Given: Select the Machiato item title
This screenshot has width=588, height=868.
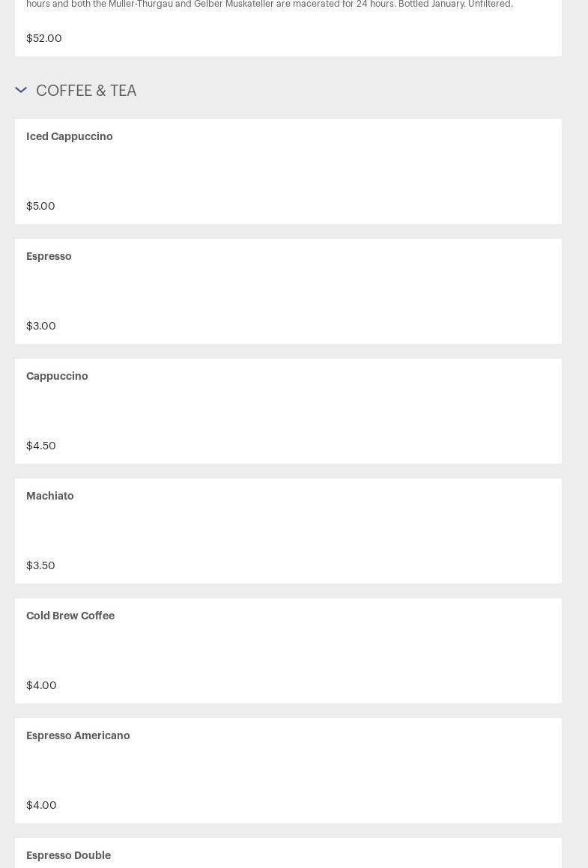Looking at the screenshot, I should tap(50, 496).
